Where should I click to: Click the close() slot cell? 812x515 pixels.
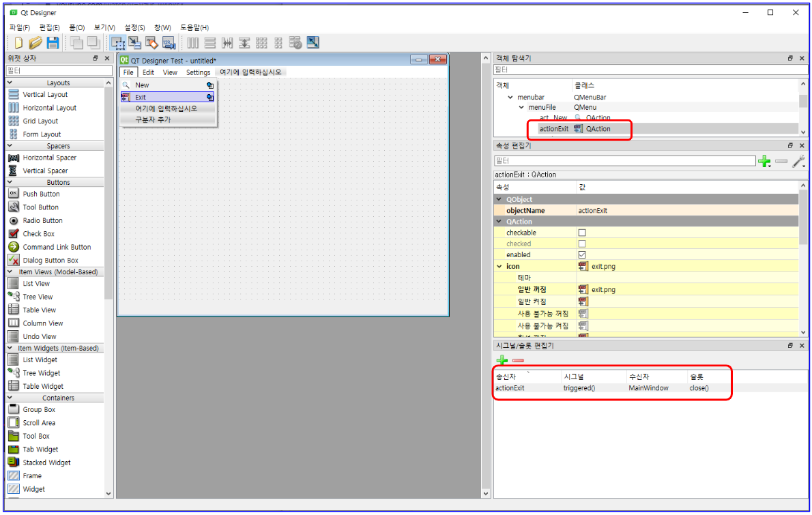click(x=699, y=388)
